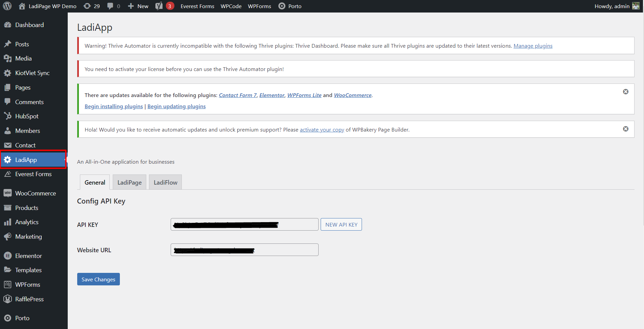The width and height of the screenshot is (644, 329).
Task: Switch to the LadiPage tab
Action: [x=129, y=182]
